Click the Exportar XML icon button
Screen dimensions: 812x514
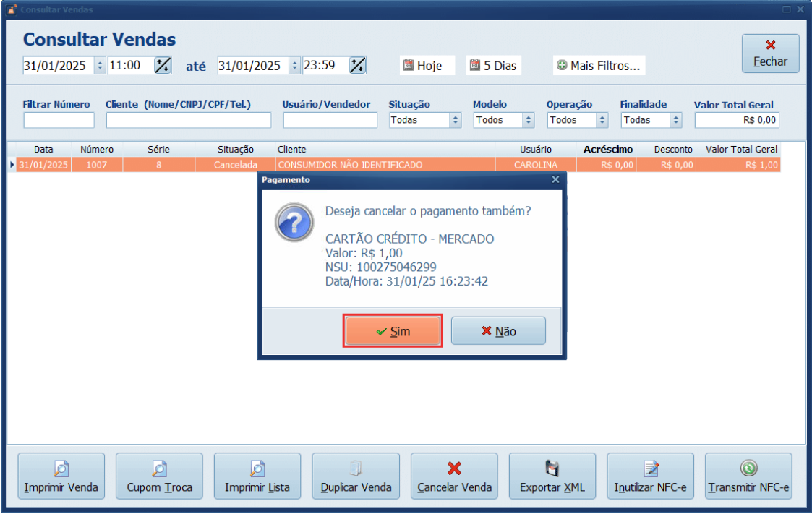point(552,469)
